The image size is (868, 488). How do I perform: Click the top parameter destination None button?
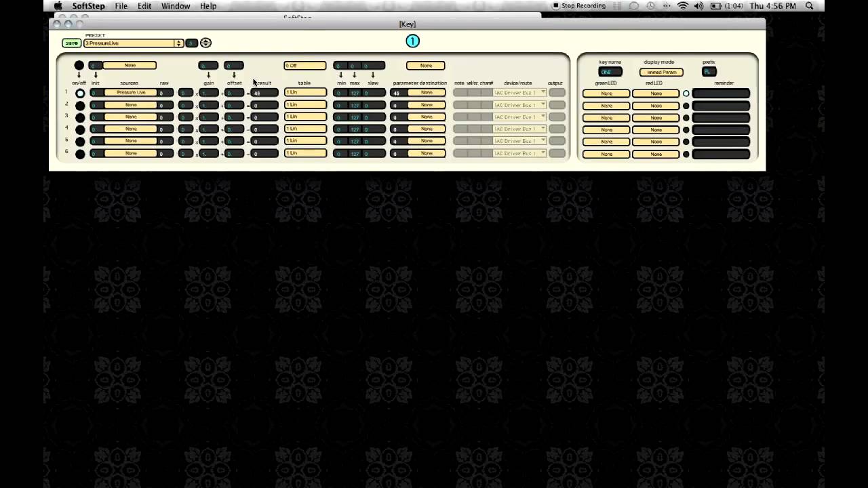(426, 66)
